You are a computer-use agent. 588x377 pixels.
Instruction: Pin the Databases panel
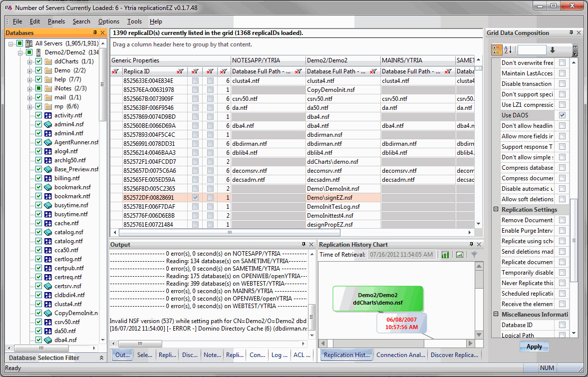(x=95, y=33)
